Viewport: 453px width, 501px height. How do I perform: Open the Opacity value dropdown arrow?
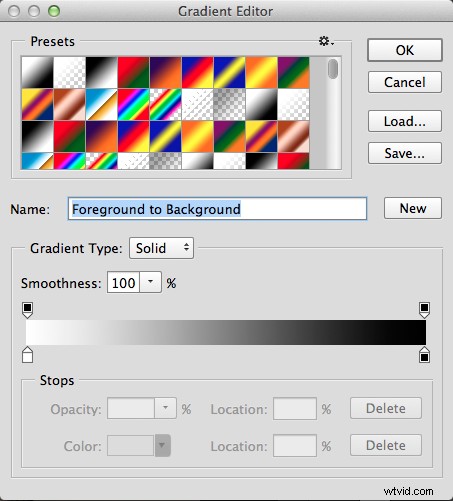point(165,408)
